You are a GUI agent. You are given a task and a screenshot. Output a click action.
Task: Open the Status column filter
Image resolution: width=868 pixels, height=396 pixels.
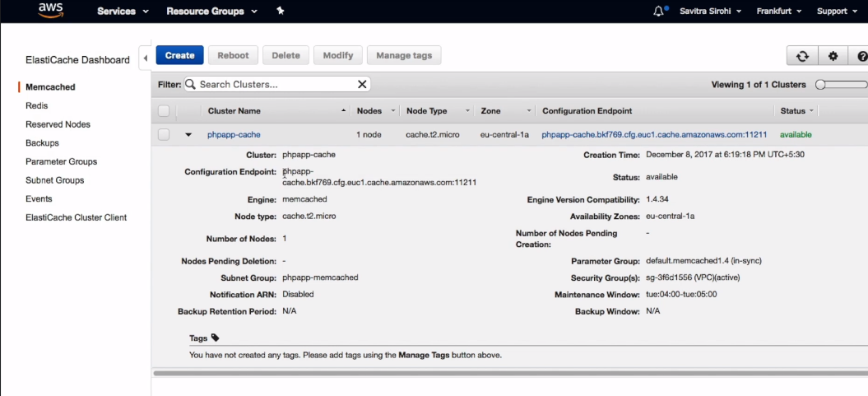tap(811, 111)
